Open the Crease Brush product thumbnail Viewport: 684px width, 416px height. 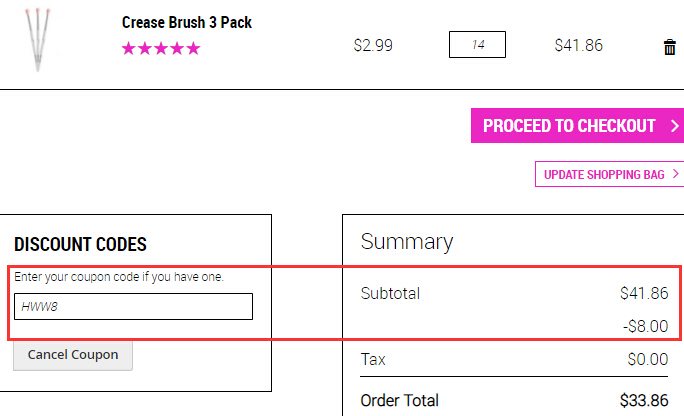[x=38, y=40]
